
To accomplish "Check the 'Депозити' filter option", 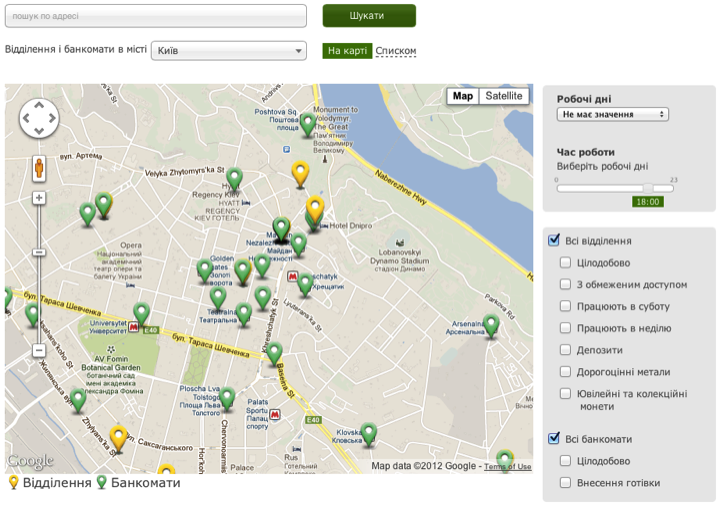I will 566,351.
